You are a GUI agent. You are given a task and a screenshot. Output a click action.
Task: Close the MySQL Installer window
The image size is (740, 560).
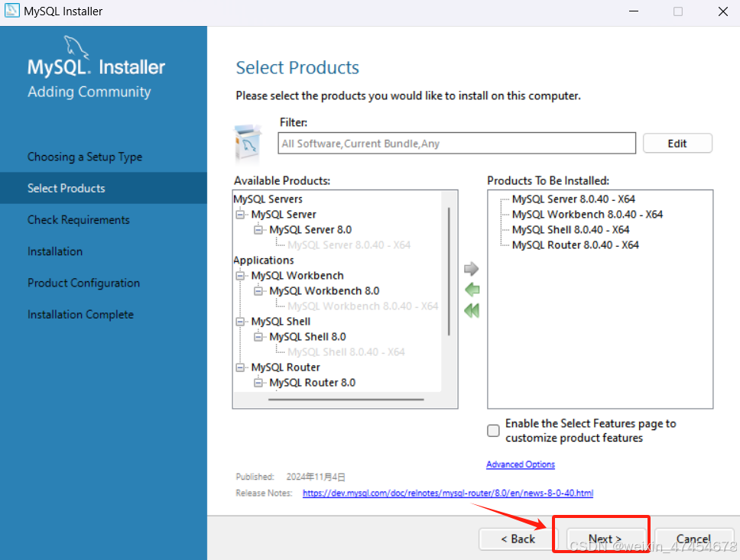(x=723, y=11)
